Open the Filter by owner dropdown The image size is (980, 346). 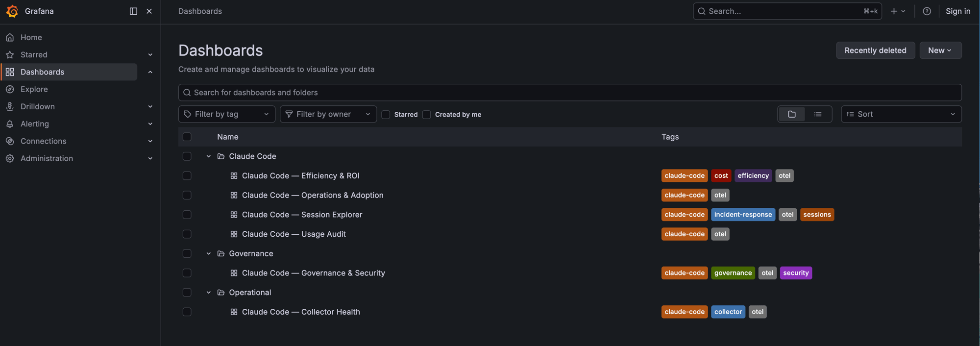point(328,114)
